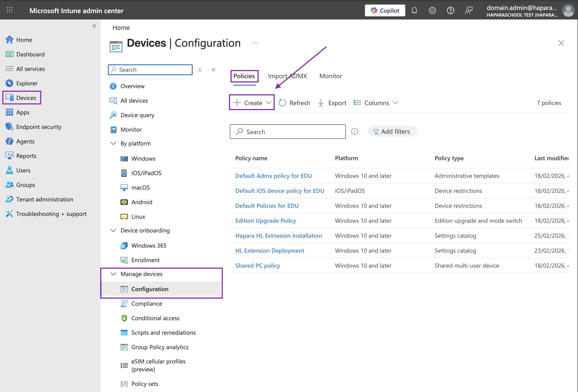
Task: Focus the Devices menu search box
Action: tap(150, 70)
